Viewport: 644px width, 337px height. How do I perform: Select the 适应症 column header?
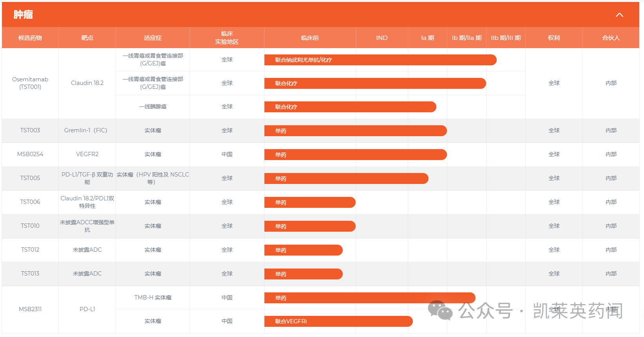tap(153, 38)
